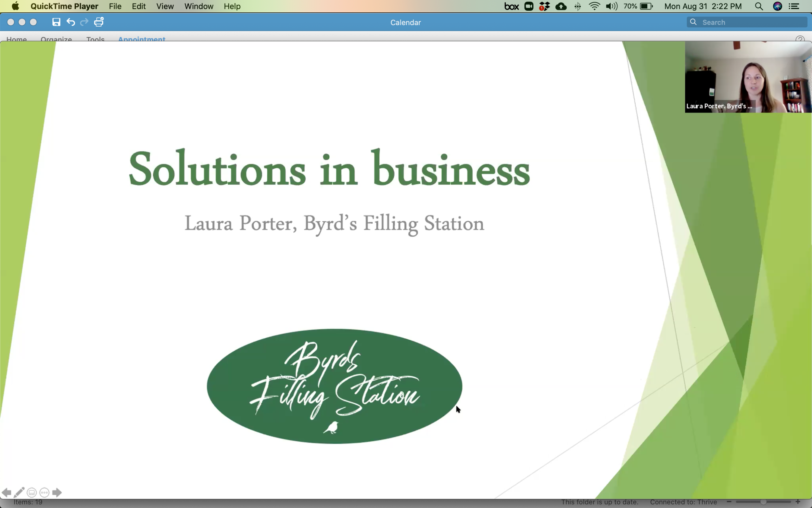Viewport: 812px width, 508px height.
Task: Open the Edit menu
Action: (x=139, y=7)
